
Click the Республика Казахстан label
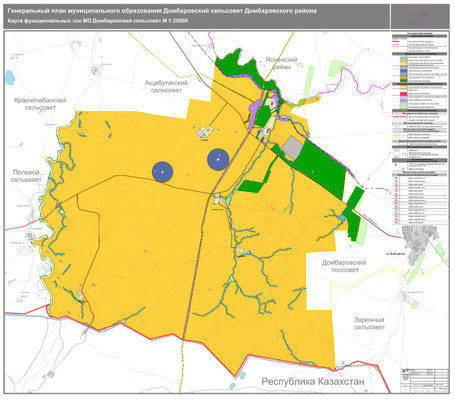313,381
